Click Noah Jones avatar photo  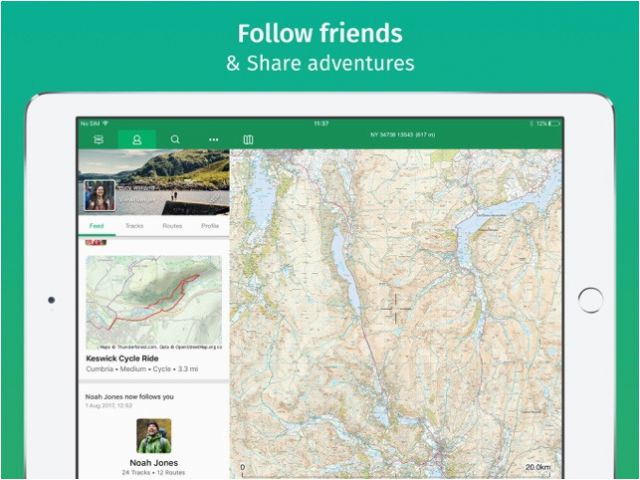(x=154, y=436)
